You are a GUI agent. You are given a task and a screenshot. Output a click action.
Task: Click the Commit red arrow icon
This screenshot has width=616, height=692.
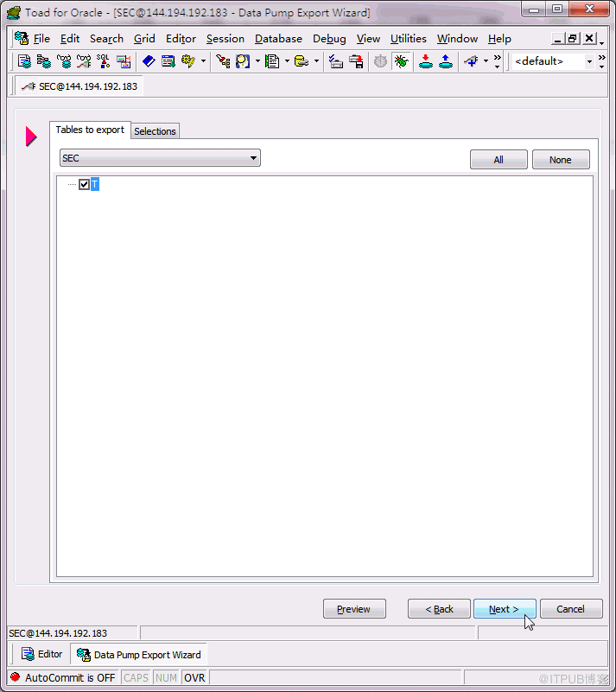coord(426,61)
